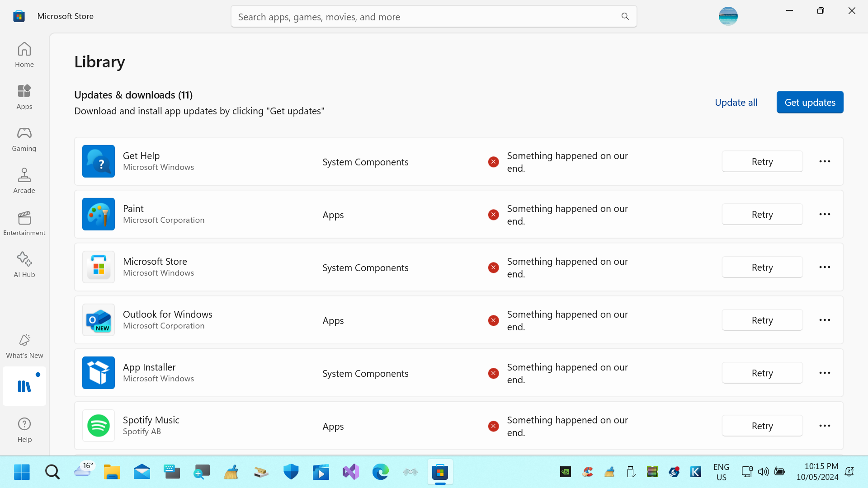Retry the Paint update
Screen dimensions: 868x488
point(762,214)
